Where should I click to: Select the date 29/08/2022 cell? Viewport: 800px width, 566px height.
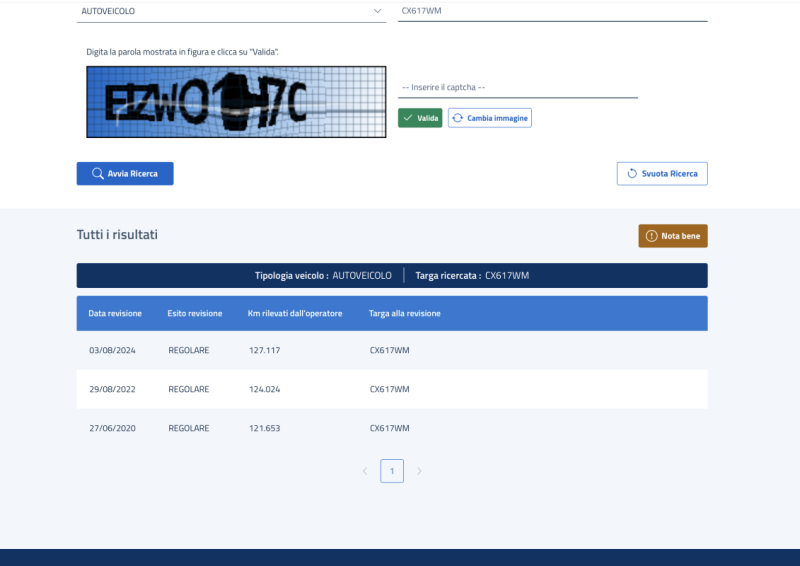(x=112, y=389)
